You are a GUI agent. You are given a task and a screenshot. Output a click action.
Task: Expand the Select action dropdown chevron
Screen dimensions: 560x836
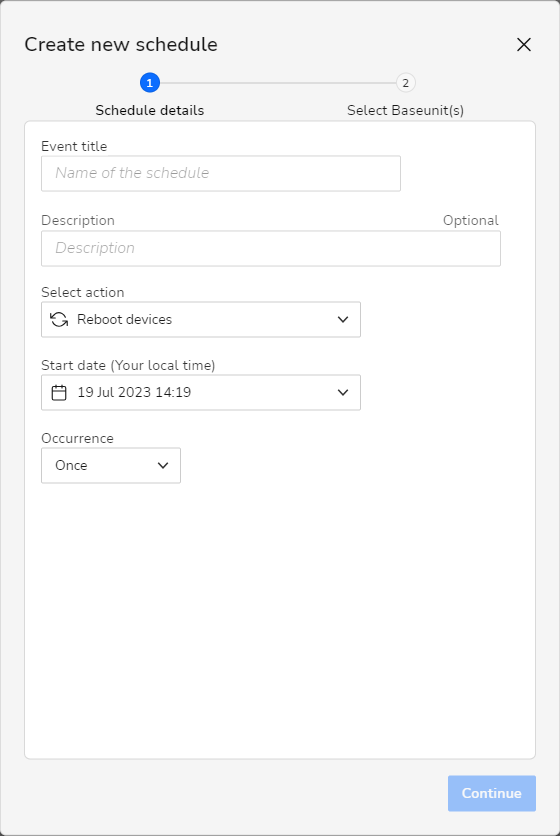[x=343, y=319]
